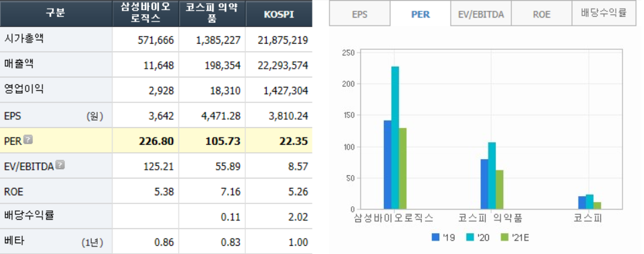Click the operating profit value 1,427,304
This screenshot has width=644, height=254.
(286, 90)
